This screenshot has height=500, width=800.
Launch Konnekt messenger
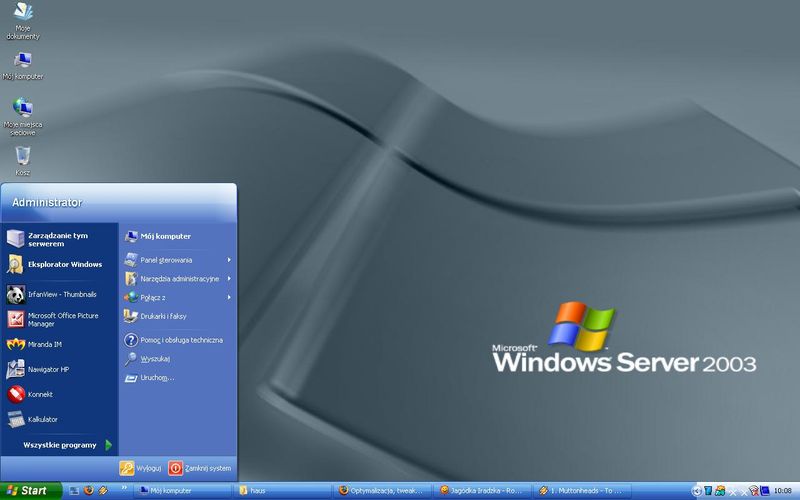coord(59,394)
